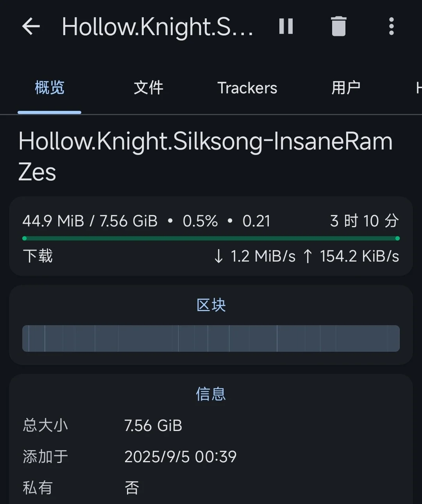Viewport: 422px width, 504px height.
Task: Switch to the 用户 tab
Action: (x=346, y=88)
